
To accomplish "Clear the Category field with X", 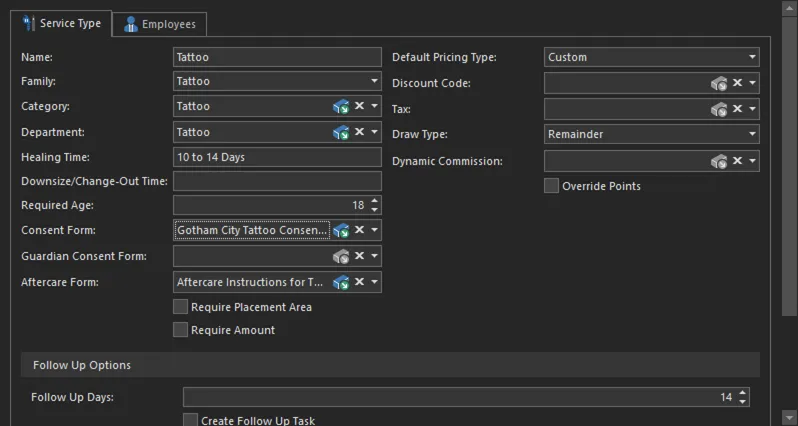I will (x=359, y=106).
